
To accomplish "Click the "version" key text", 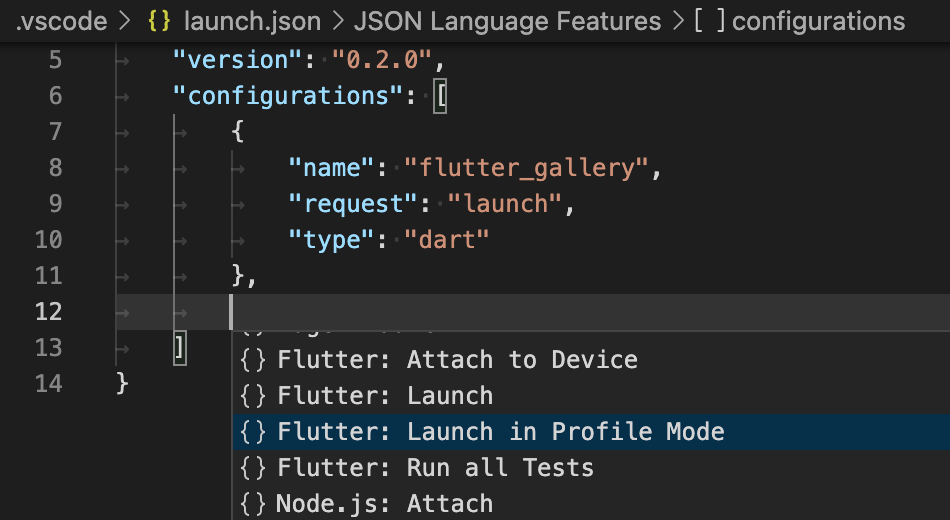I will [237, 60].
